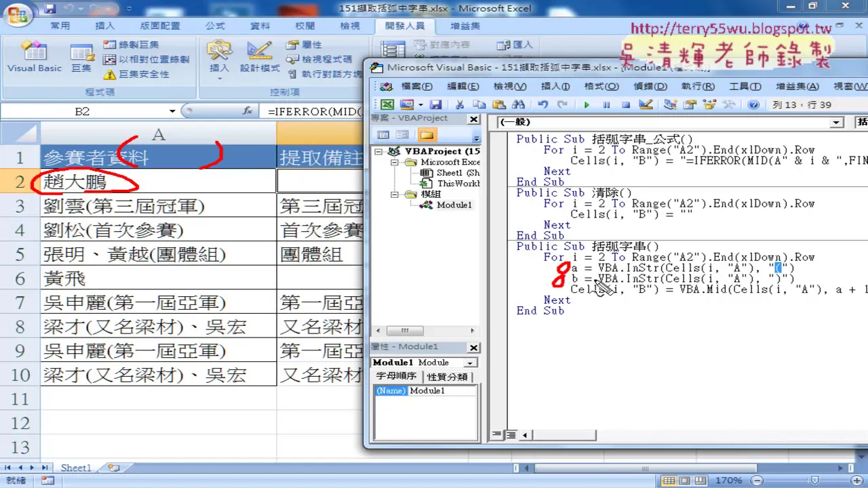Click View Microsoft Excel icon in VBA toolbar
Image resolution: width=868 pixels, height=488 pixels.
[387, 104]
